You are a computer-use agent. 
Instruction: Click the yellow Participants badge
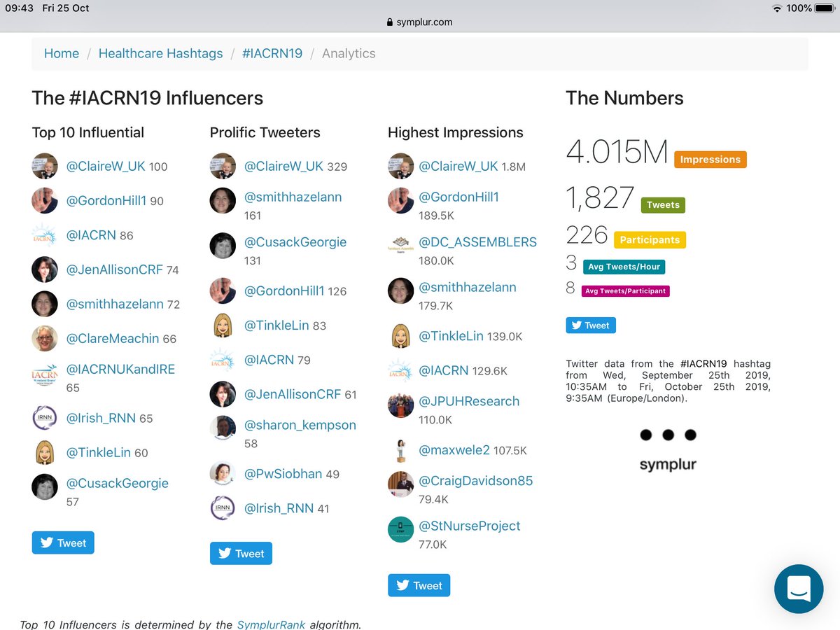click(x=650, y=239)
